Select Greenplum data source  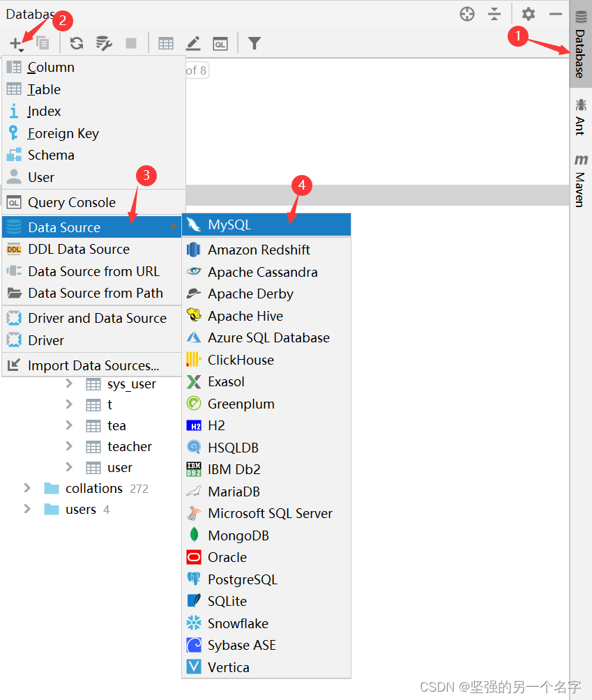(x=266, y=404)
